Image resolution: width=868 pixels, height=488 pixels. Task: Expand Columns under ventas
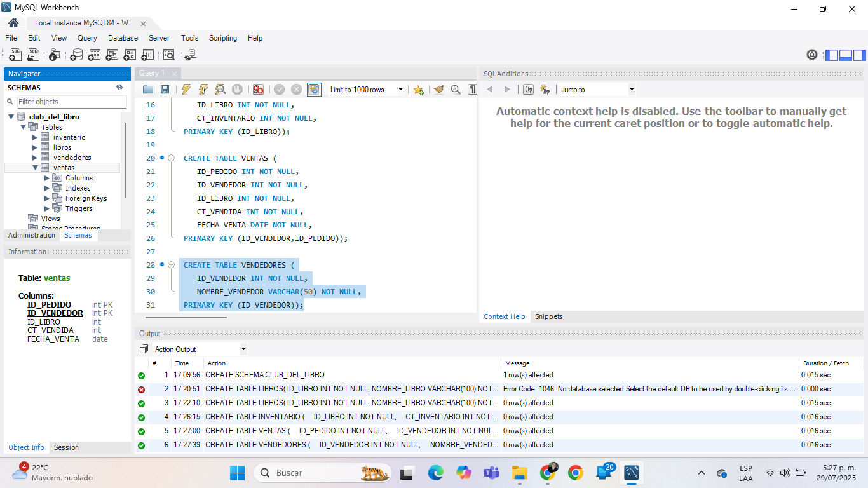[x=47, y=178]
